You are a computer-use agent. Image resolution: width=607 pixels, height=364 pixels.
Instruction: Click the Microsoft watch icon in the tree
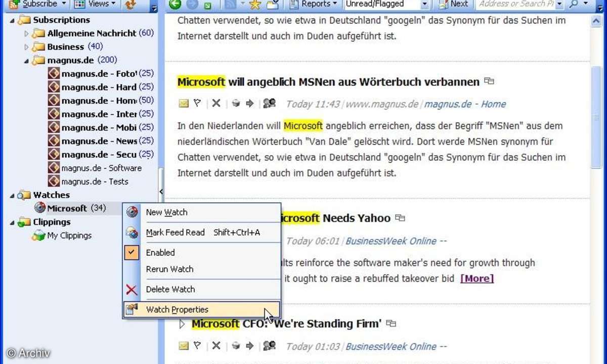click(x=40, y=208)
